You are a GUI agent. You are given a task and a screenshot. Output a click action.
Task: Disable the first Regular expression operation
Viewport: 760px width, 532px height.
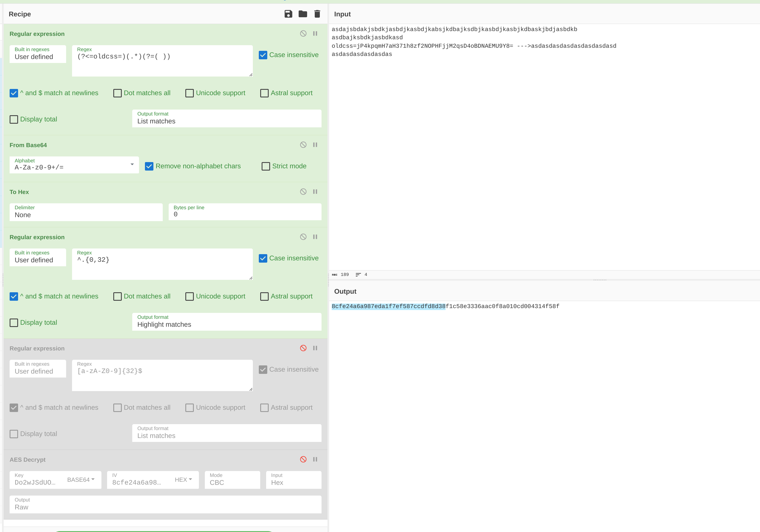[x=303, y=33]
